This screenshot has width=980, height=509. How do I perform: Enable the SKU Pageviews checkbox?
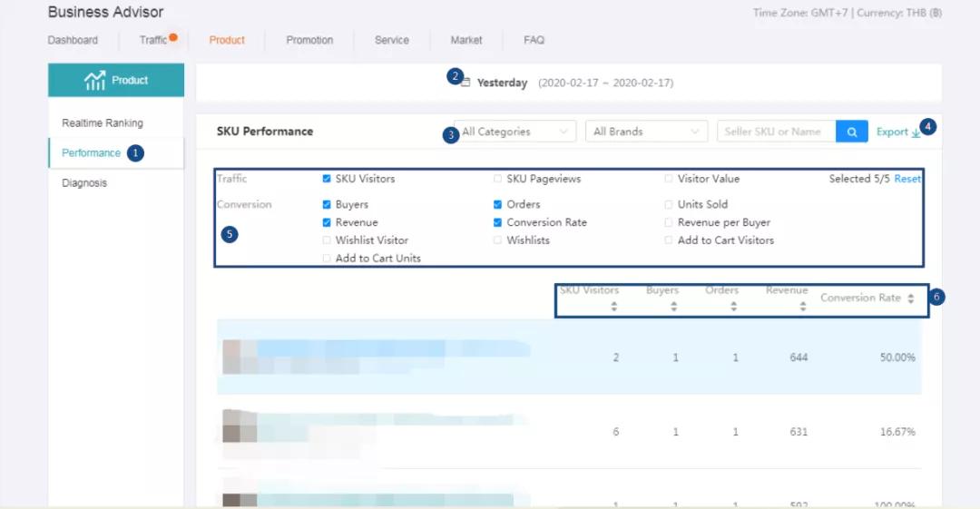click(497, 179)
